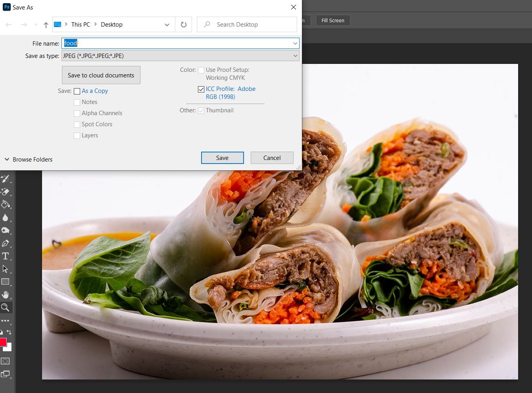
Task: Enable the As a Copy checkbox
Action: click(x=77, y=91)
